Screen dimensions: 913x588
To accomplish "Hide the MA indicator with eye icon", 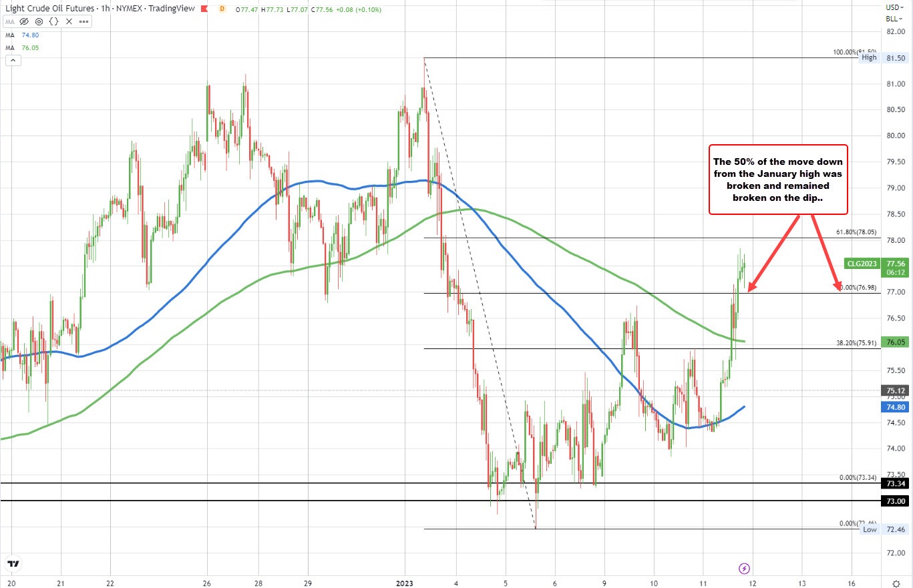I will pyautogui.click(x=24, y=21).
